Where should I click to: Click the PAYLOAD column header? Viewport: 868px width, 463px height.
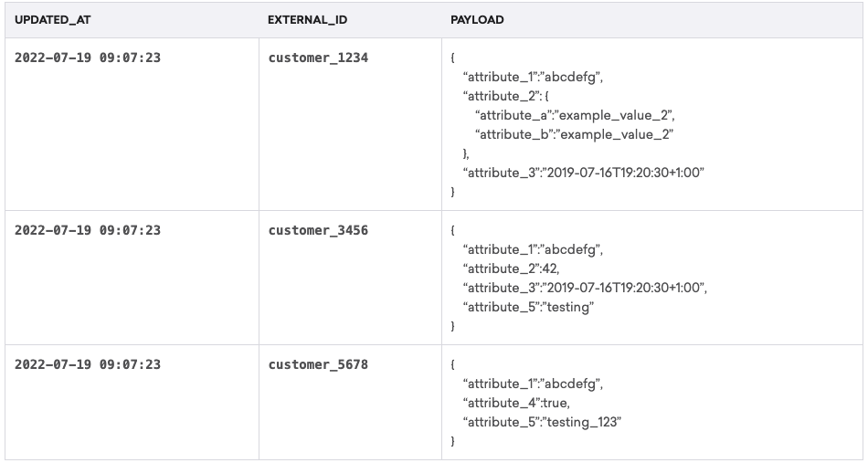tap(477, 20)
